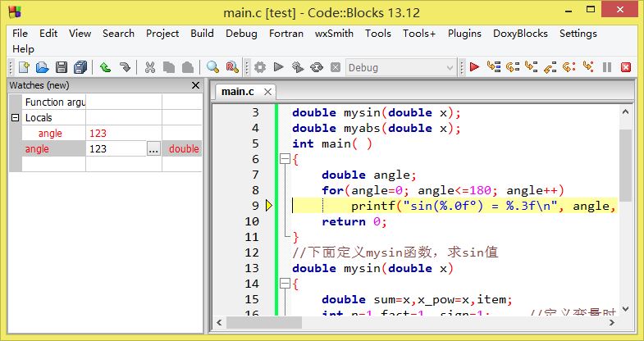Open the Tools+ menu
The image size is (644, 341).
click(x=419, y=34)
